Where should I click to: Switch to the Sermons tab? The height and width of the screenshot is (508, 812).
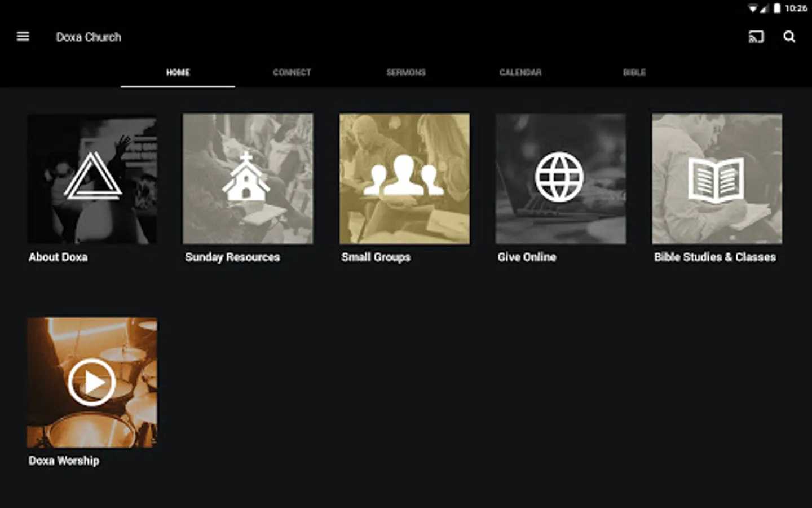point(406,72)
